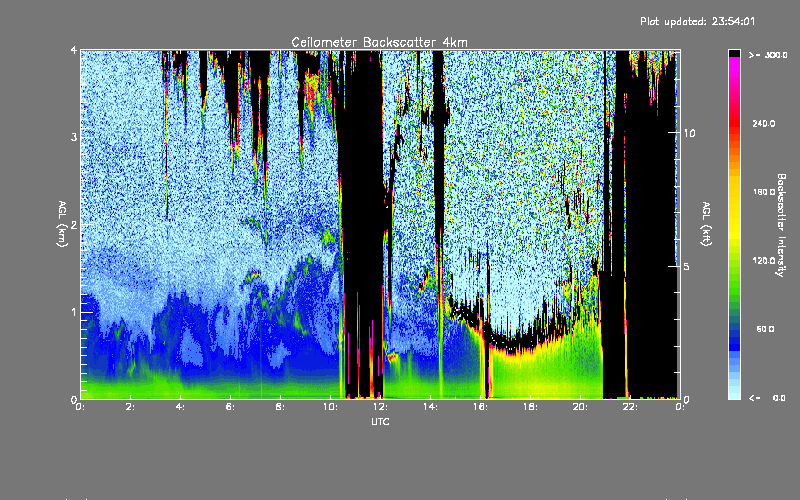Click the 1 km label on left axis
The height and width of the screenshot is (500, 800).
74,312
